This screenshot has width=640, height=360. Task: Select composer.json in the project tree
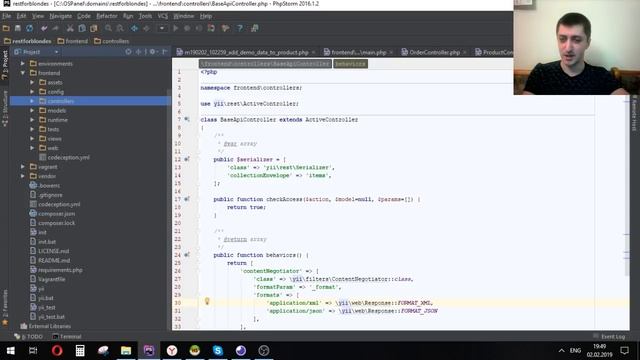(56, 214)
